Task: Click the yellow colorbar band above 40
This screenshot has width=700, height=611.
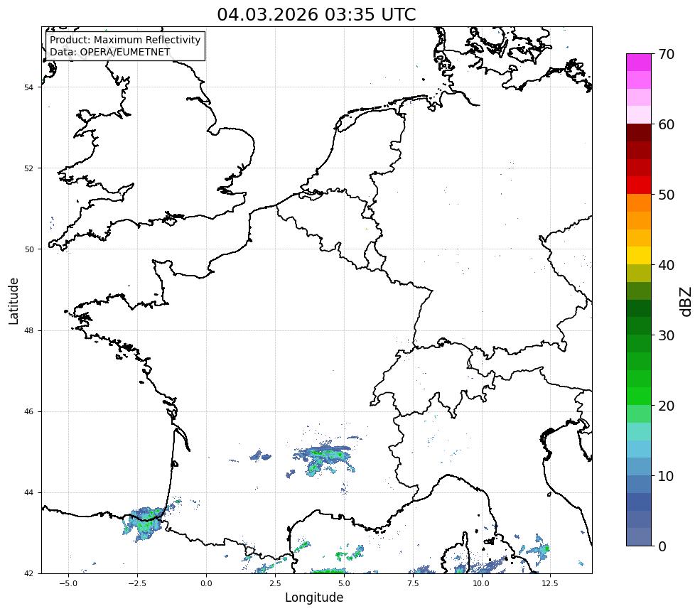Action: (x=639, y=256)
